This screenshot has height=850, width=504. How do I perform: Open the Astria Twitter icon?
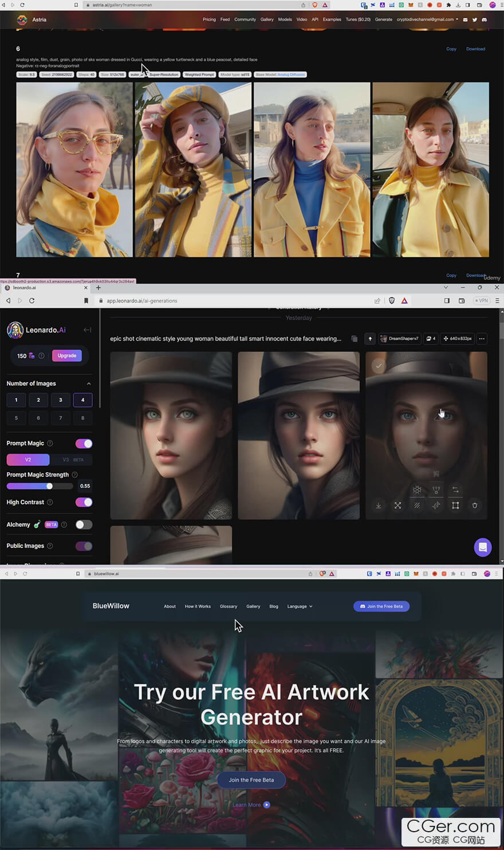[x=475, y=19]
